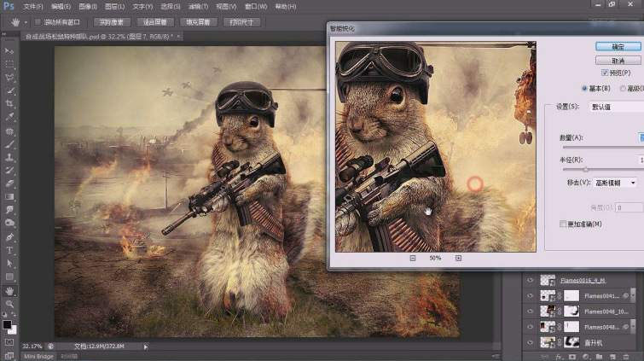Select the Type tool
Image resolution: width=644 pixels, height=361 pixels.
coord(9,250)
